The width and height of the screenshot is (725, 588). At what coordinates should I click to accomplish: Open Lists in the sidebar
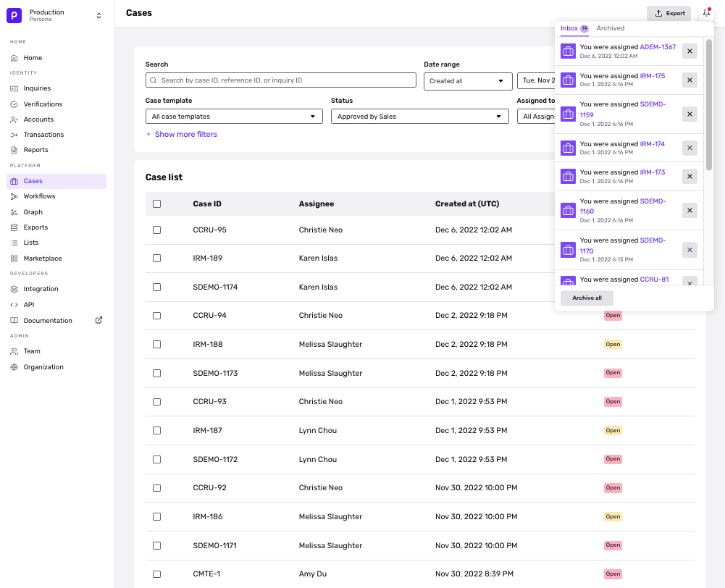[57, 243]
